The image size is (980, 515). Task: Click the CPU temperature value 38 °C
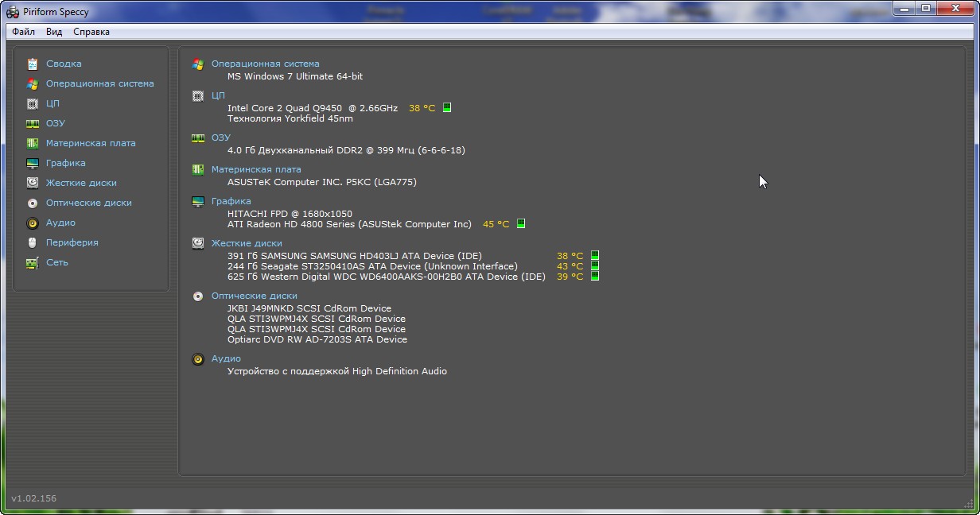422,108
